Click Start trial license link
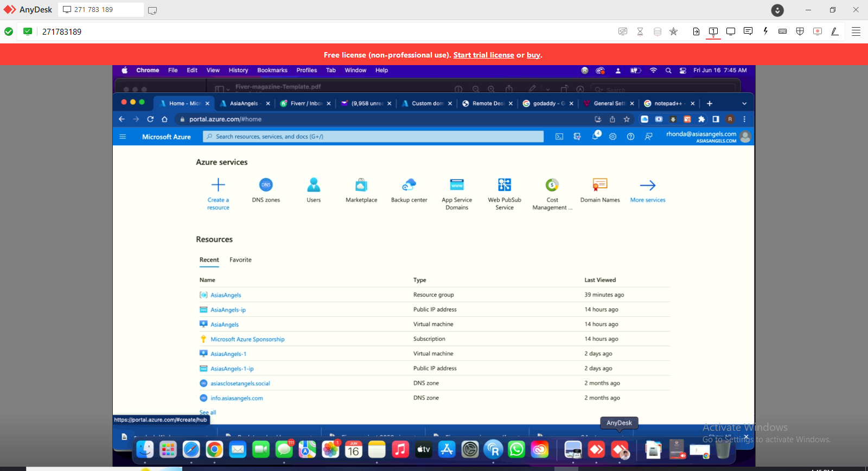Screen dimensions: 868x471 pyautogui.click(x=483, y=55)
